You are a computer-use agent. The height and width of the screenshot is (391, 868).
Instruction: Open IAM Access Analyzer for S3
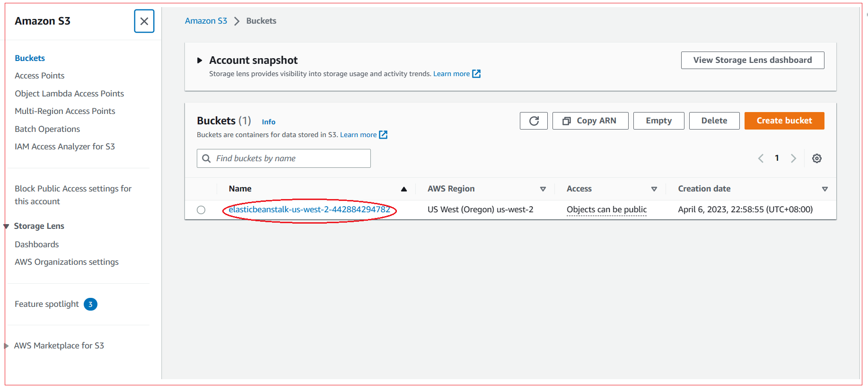(x=65, y=147)
